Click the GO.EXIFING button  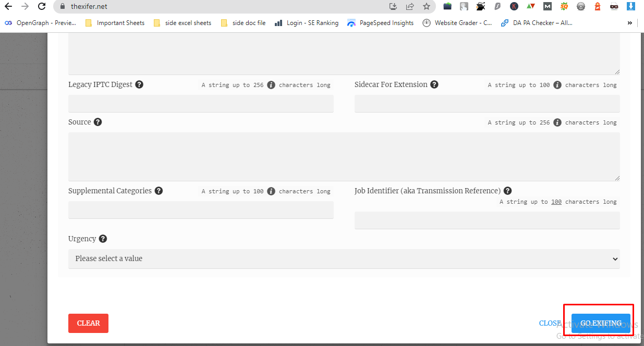[x=601, y=323]
